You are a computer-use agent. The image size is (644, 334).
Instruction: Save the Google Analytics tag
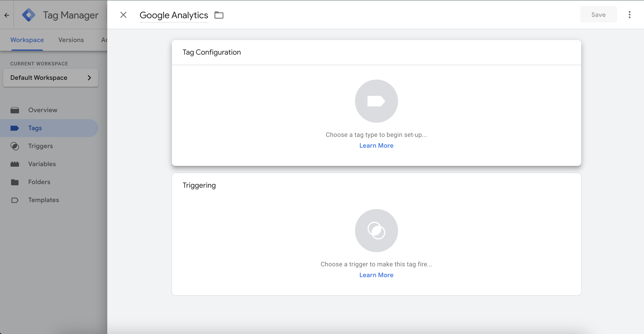[x=598, y=14]
